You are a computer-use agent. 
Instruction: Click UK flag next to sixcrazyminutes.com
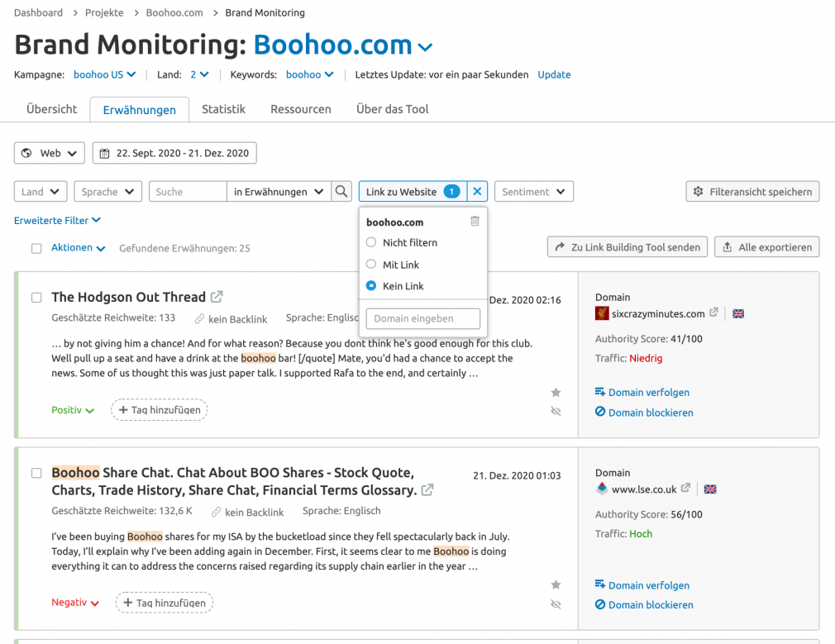[x=738, y=314]
